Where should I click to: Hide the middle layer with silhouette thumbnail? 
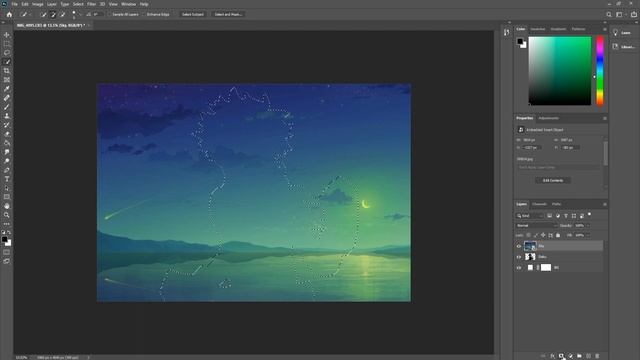point(519,257)
